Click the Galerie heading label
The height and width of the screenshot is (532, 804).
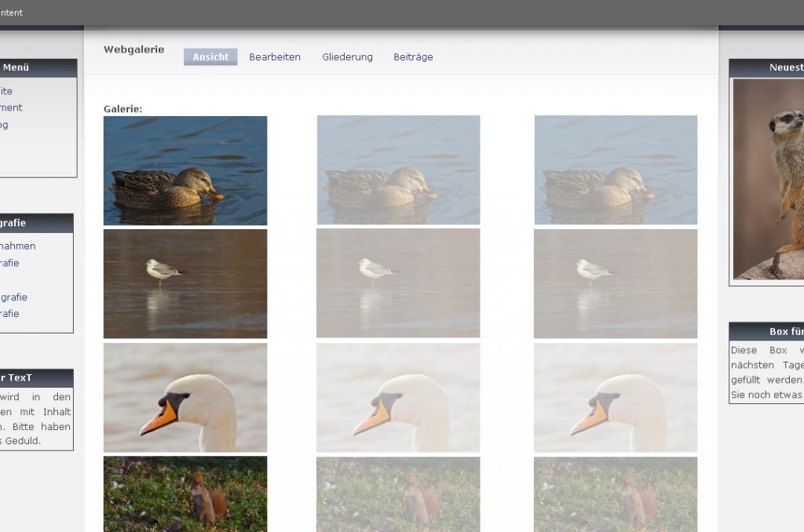[x=122, y=109]
